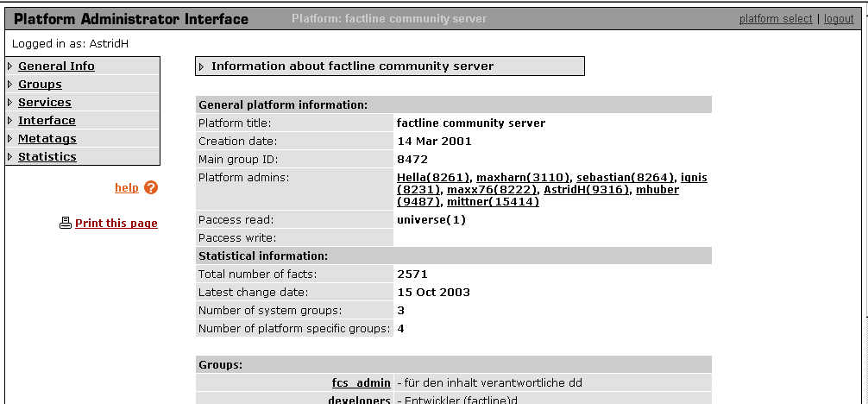Open admin sebastian(8264) link
Viewport: 868px width, 404px height.
(x=626, y=178)
